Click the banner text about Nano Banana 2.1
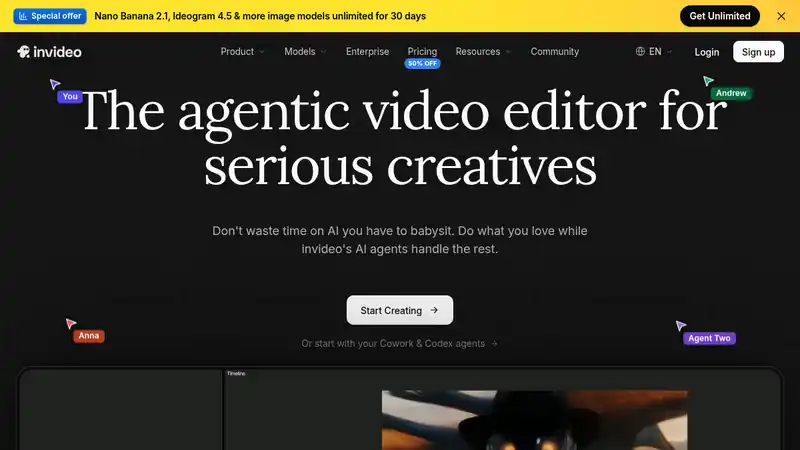 (x=260, y=16)
